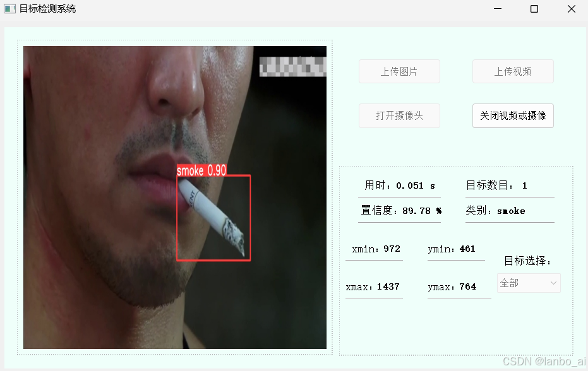The height and width of the screenshot is (371, 588).
Task: Close video or camera with 关闭视频或摄像
Action: pos(513,116)
